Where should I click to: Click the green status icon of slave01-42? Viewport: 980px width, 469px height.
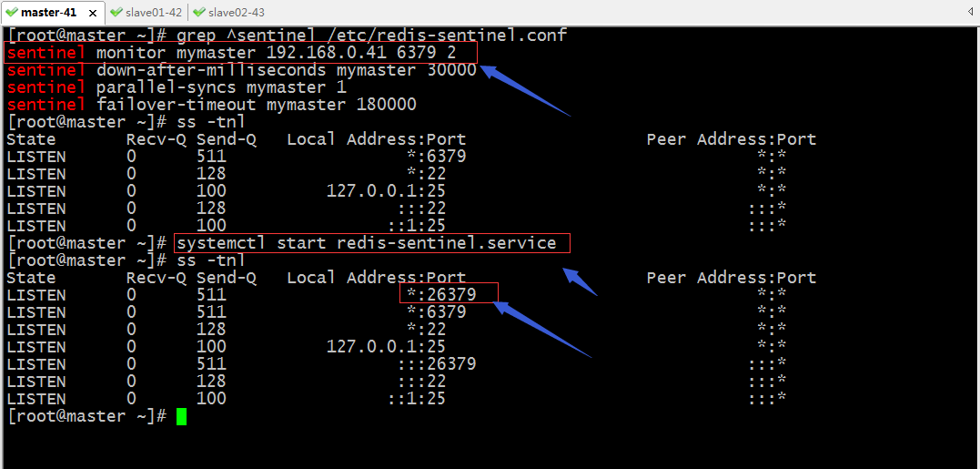[116, 12]
